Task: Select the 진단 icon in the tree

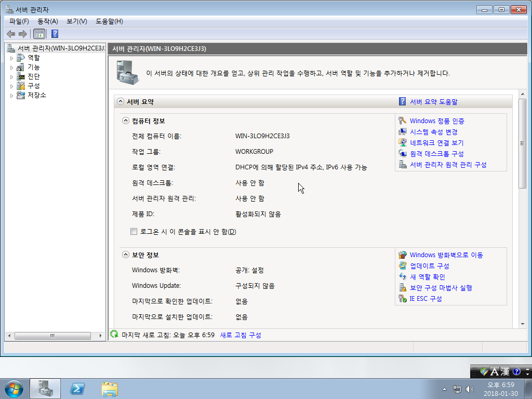Action: tap(21, 76)
